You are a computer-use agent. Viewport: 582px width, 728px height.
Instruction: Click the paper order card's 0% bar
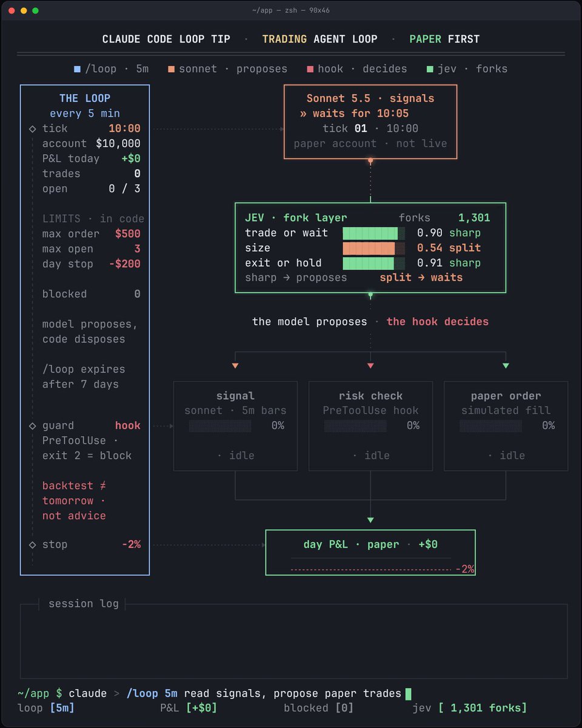490,426
